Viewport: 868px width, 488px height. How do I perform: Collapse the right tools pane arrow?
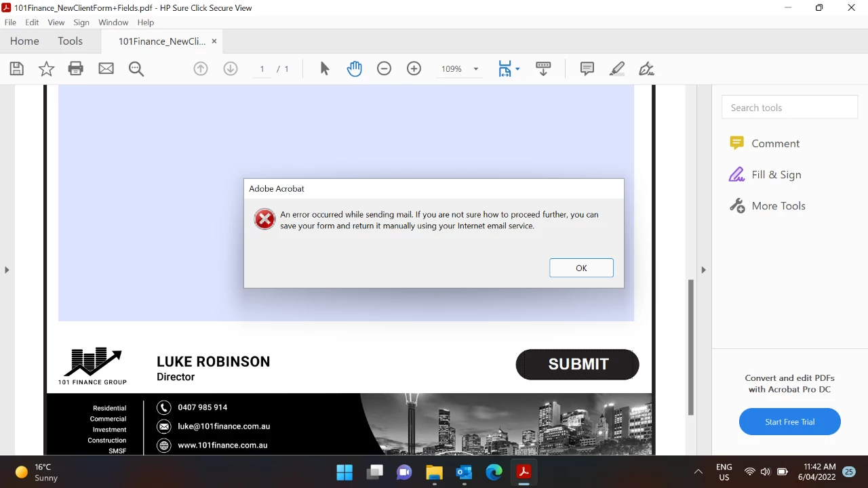(703, 270)
